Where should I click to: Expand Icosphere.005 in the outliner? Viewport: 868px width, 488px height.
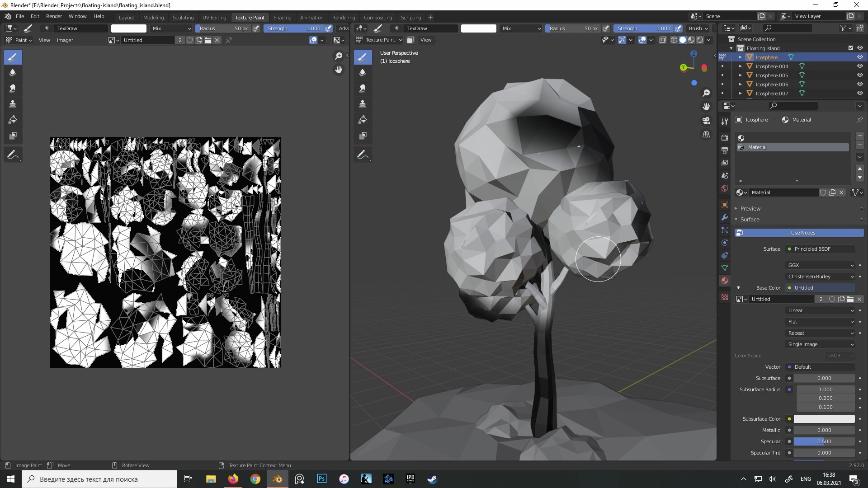click(x=741, y=75)
